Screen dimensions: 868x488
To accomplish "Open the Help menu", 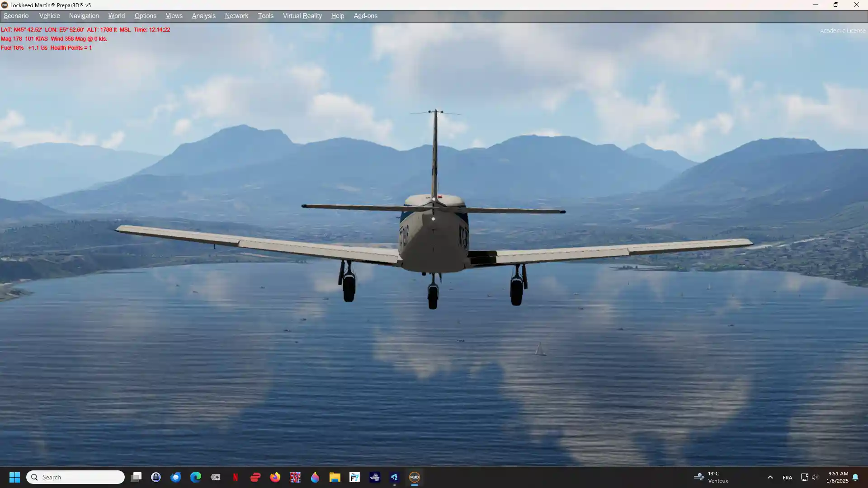I will click(x=338, y=16).
